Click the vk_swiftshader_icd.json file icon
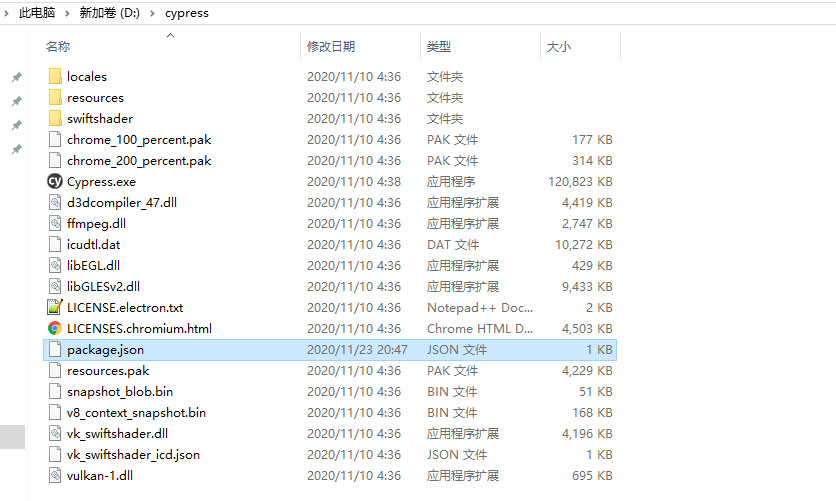The width and height of the screenshot is (836, 501). pyautogui.click(x=55, y=454)
